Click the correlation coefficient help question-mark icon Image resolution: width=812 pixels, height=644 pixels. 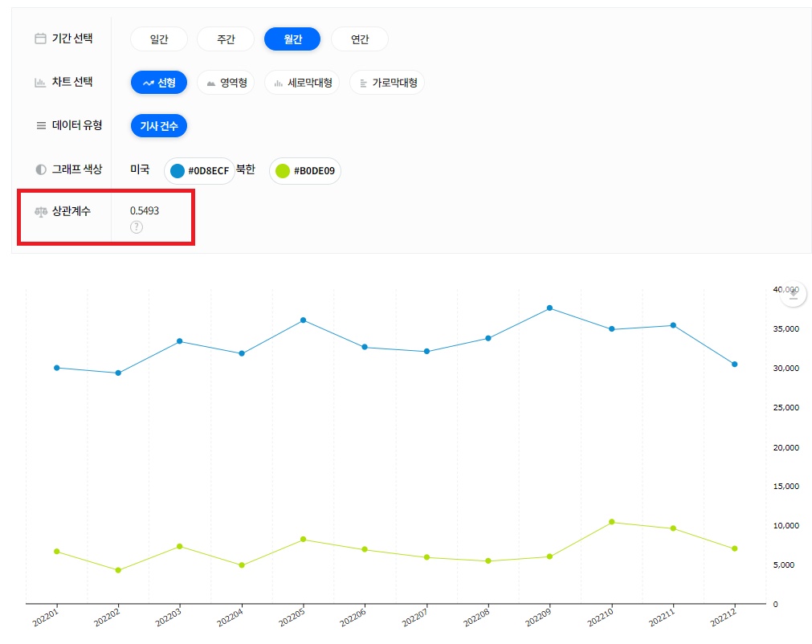pos(137,227)
